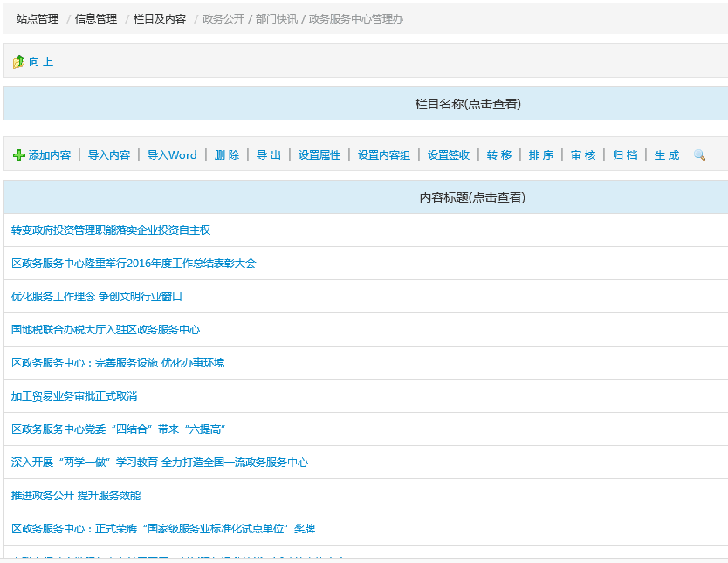Open article 转变政府投资管理职能落实企业投资自主权

(x=111, y=230)
